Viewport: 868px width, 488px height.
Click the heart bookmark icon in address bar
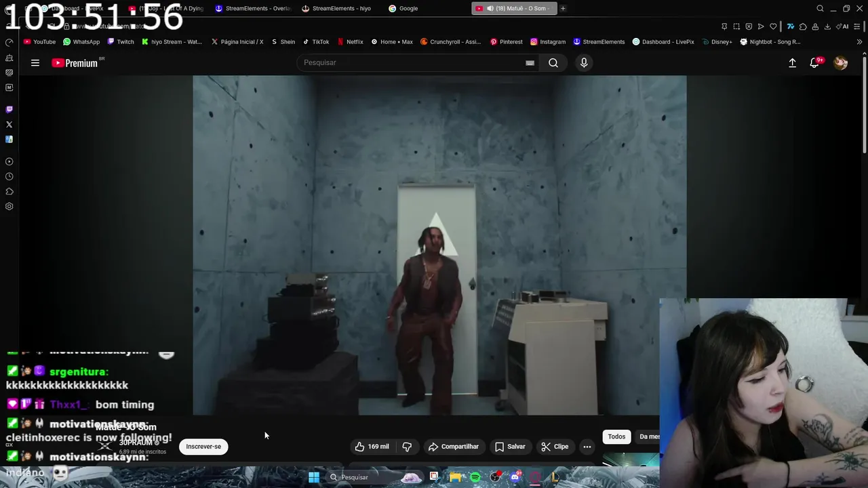(x=773, y=26)
